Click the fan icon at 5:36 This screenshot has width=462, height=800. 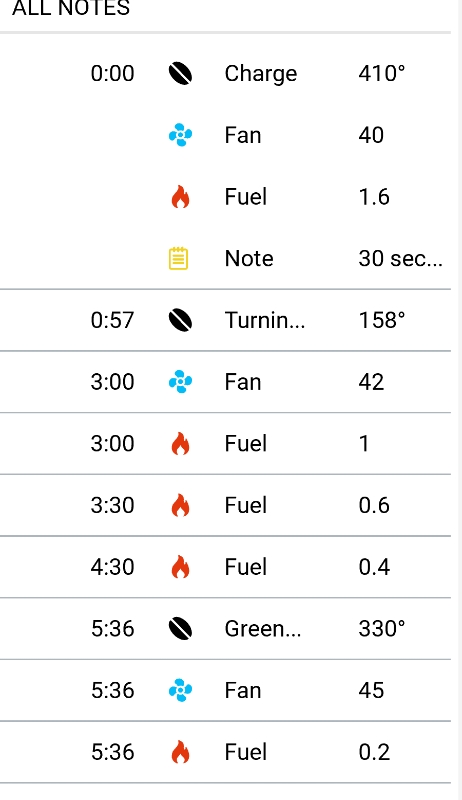(x=180, y=690)
